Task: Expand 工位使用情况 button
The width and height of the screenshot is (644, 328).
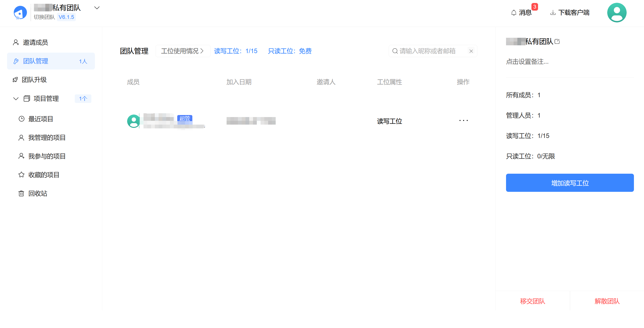Action: (183, 51)
